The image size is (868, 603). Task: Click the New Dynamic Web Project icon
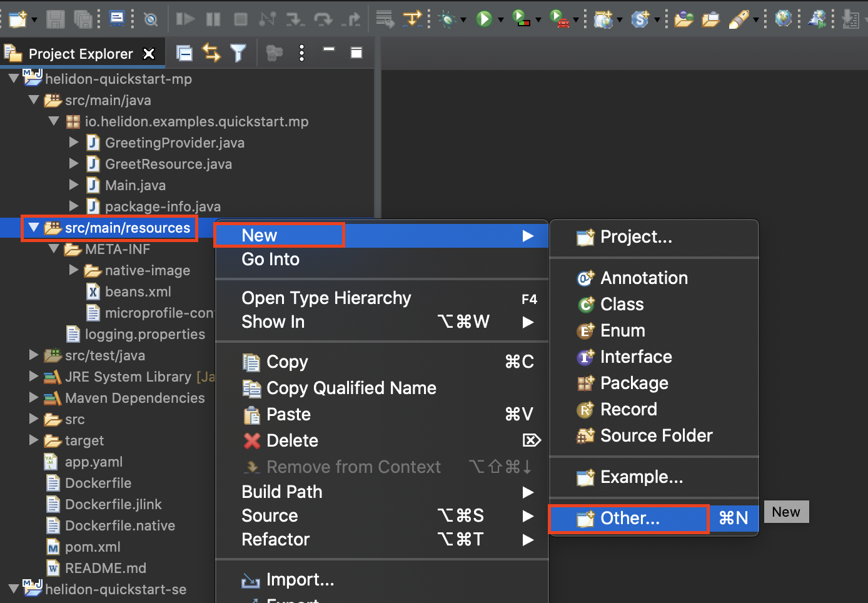click(x=603, y=19)
